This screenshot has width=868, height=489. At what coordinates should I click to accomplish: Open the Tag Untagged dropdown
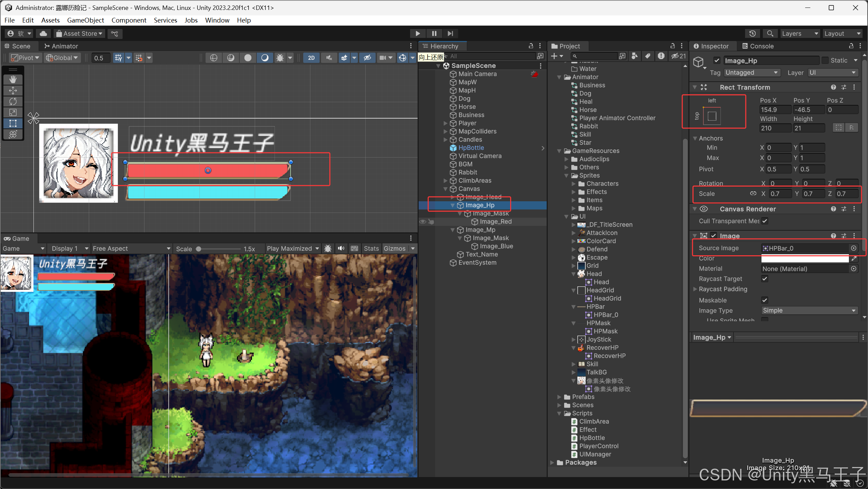click(752, 73)
